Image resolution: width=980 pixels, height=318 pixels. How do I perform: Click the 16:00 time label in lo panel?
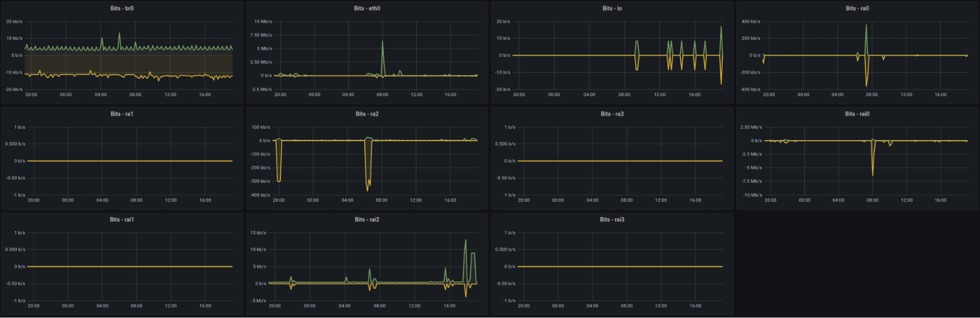(695, 95)
